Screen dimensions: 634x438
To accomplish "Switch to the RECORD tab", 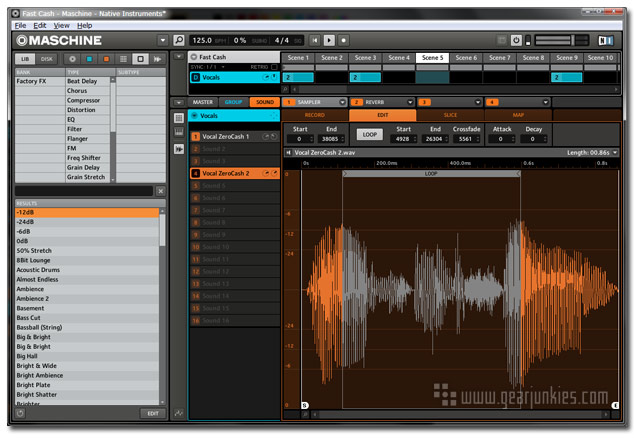I will pyautogui.click(x=315, y=115).
